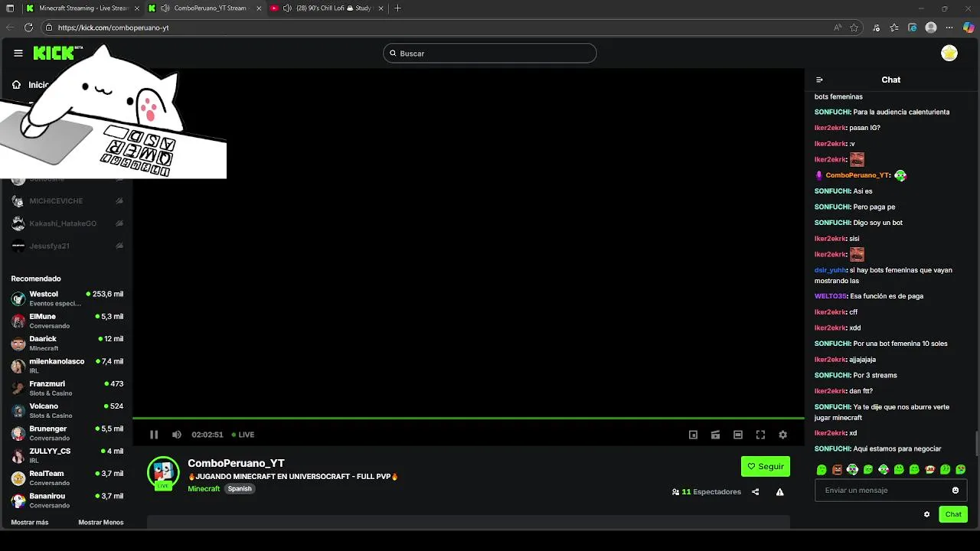
Task: Click the green stream progress bar
Action: tap(469, 419)
